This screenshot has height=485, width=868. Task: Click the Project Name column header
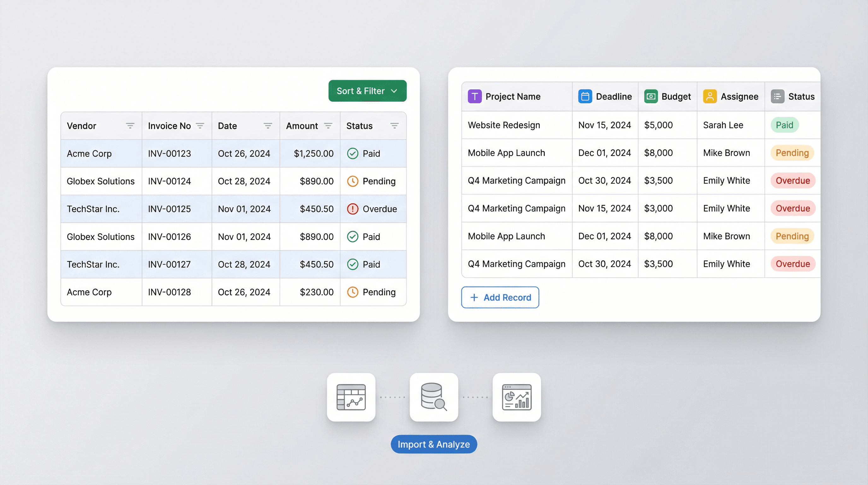[x=513, y=96]
